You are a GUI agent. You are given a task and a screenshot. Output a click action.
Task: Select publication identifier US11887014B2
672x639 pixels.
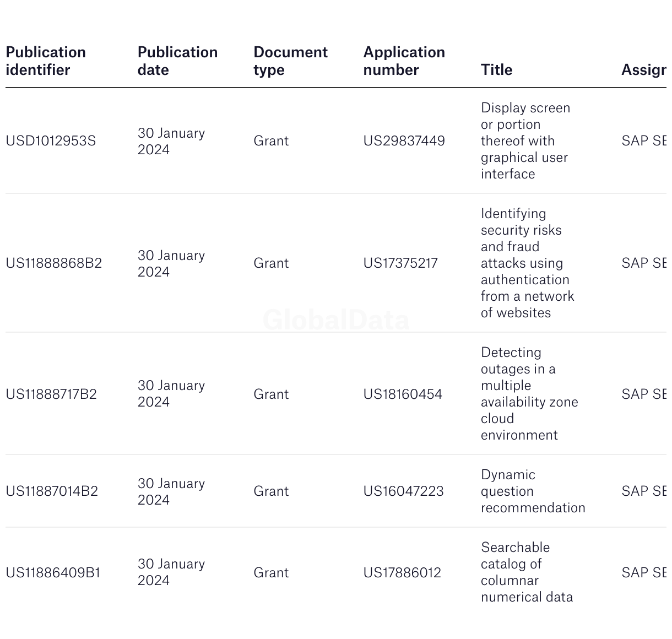point(52,491)
